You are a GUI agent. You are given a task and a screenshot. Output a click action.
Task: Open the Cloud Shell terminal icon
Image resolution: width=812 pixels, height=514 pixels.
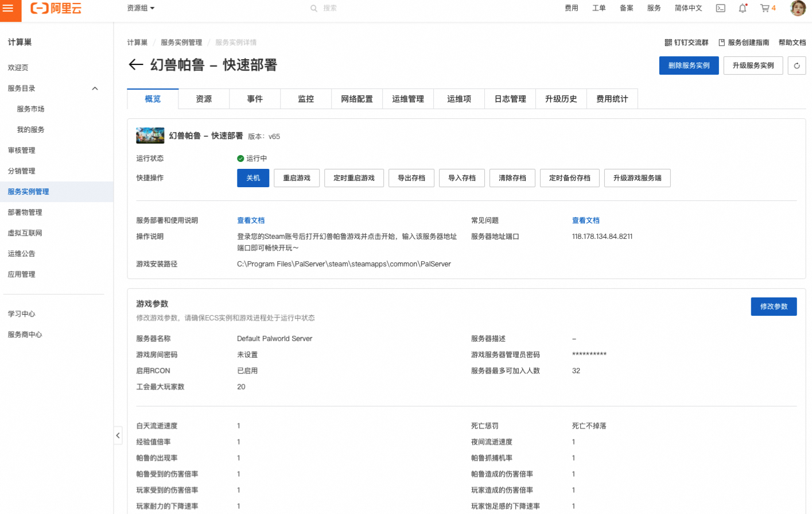[x=720, y=8]
